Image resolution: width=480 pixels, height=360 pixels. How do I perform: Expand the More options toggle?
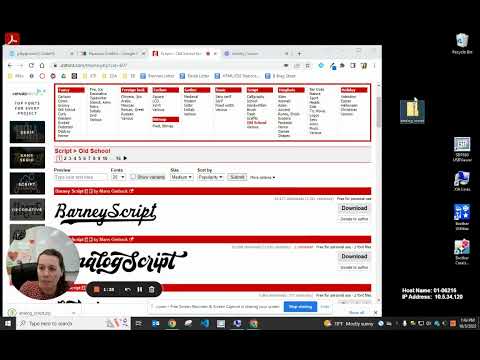point(263,177)
